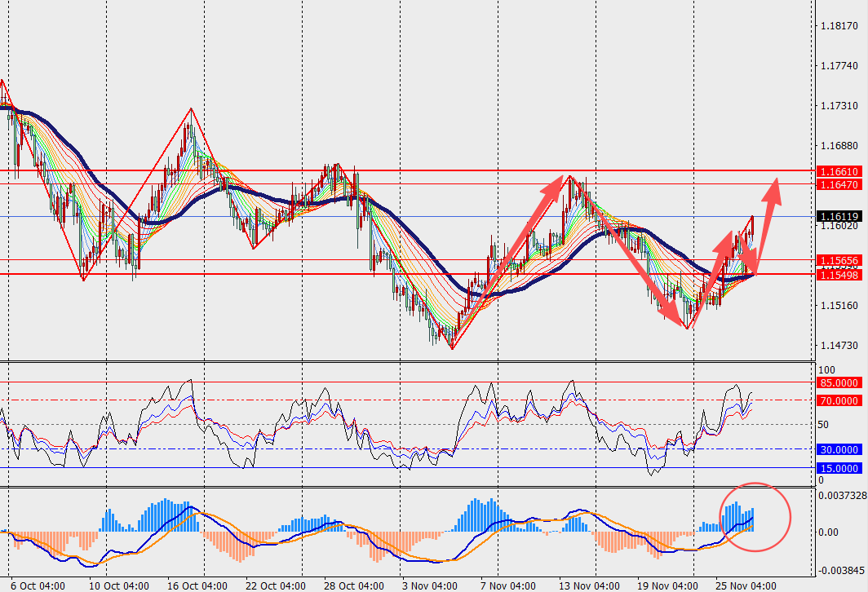This screenshot has height=592, width=868.
Task: Select the red 1.16470 level price tag
Action: pyautogui.click(x=839, y=185)
